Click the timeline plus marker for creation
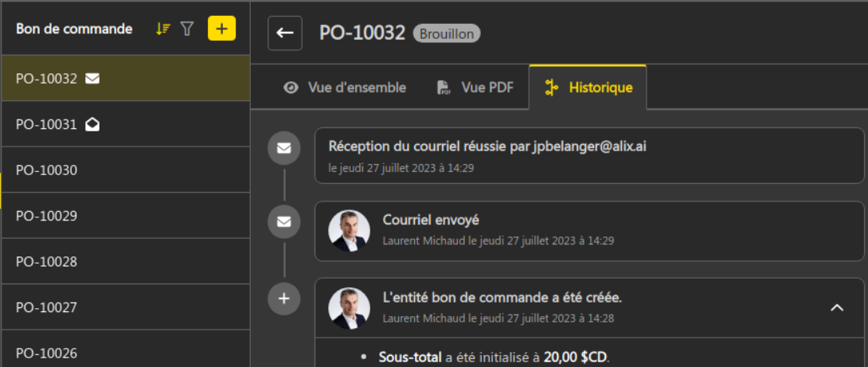 coord(284,299)
